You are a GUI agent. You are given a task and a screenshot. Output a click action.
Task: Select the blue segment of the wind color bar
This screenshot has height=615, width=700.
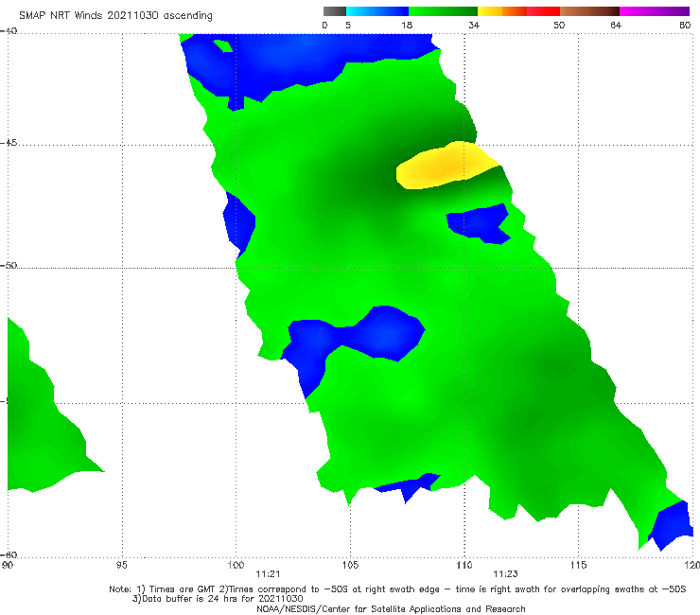377,11
